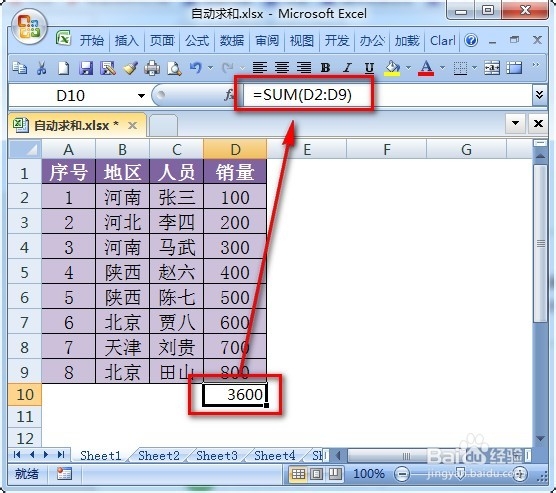
Task: Toggle italic formatting
Action: click(348, 67)
